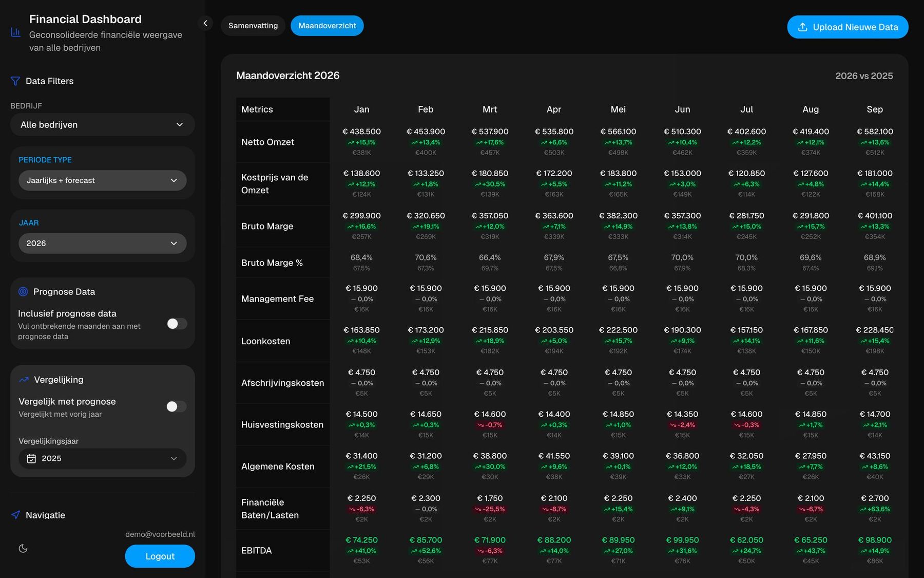Collapse the sidebar with the chevron button

click(205, 23)
